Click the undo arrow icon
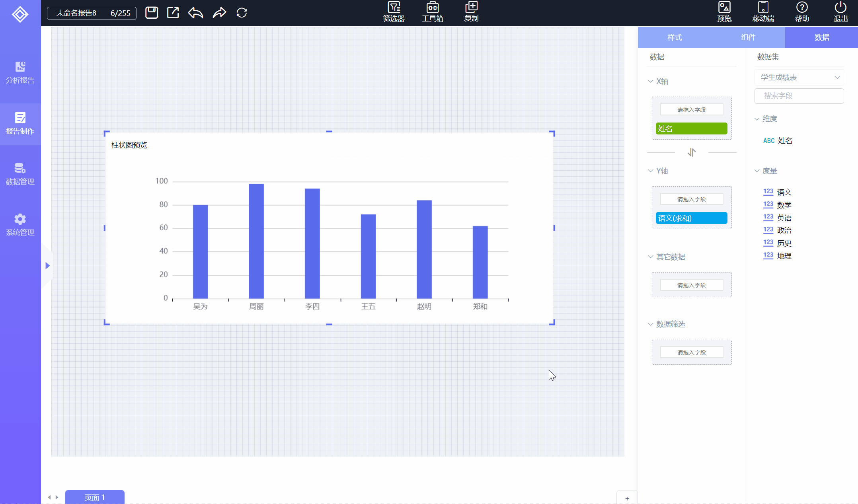The width and height of the screenshot is (858, 504). (x=195, y=13)
